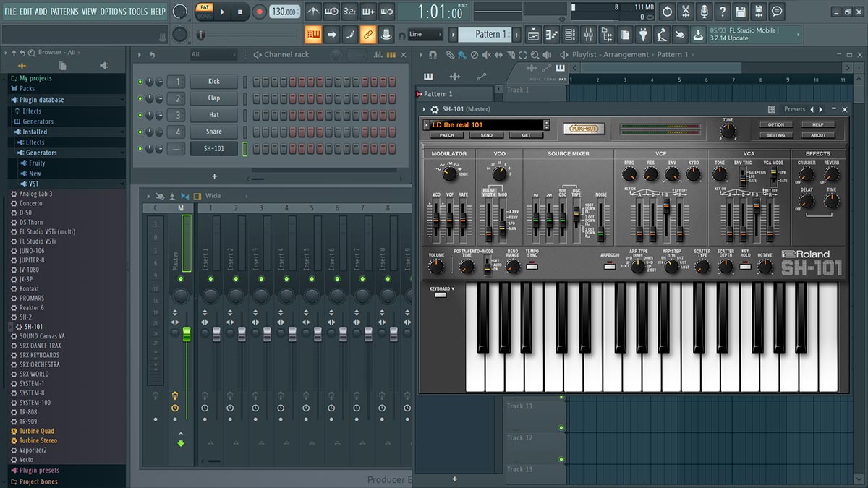Toggle ARPEGGIO switch on SH-101
Screen dimensions: 868x488
click(610, 266)
